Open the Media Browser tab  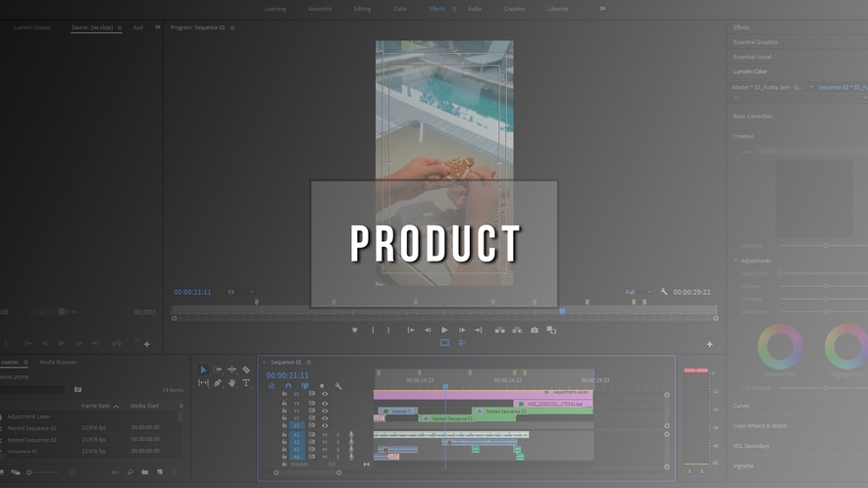pyautogui.click(x=58, y=362)
